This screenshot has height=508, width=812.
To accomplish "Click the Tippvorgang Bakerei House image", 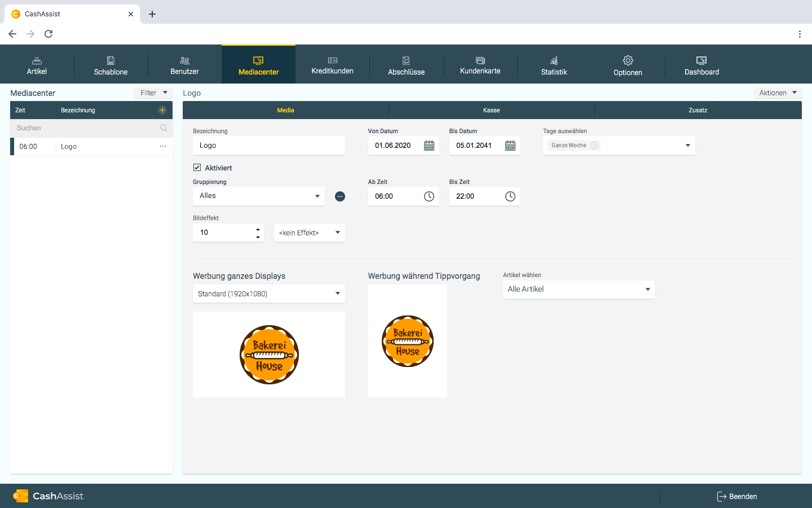I will 408,341.
